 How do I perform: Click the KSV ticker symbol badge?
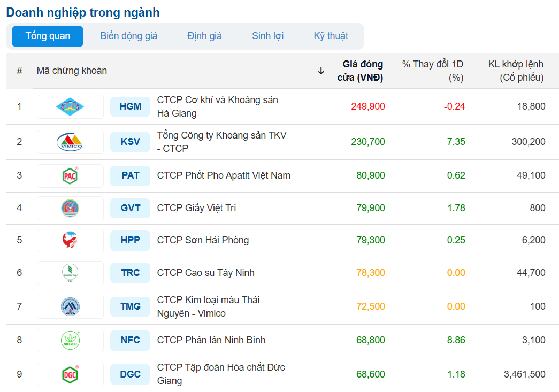click(130, 142)
